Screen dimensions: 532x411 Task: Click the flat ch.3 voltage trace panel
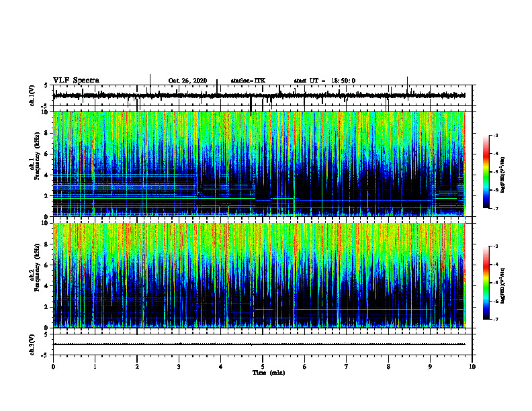coord(263,345)
